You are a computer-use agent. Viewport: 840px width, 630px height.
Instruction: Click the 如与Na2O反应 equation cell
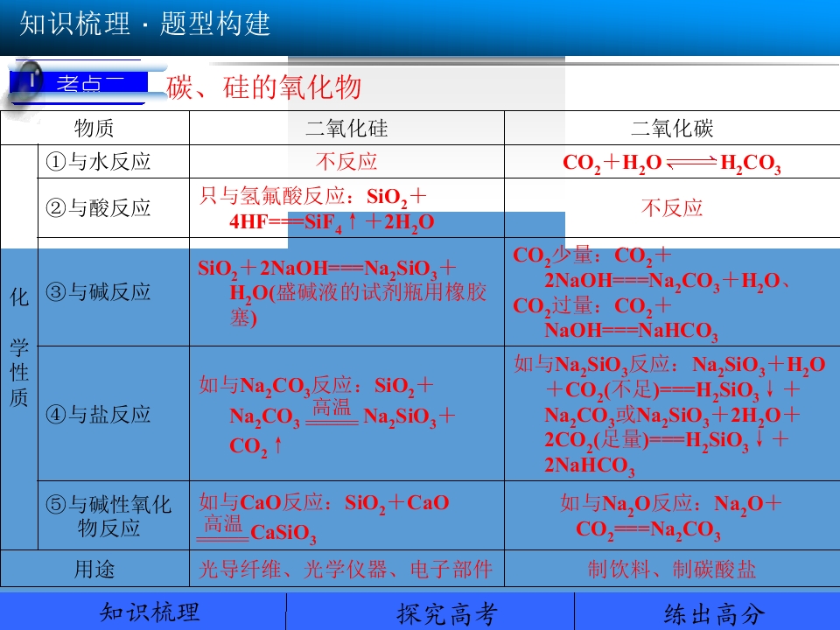671,516
